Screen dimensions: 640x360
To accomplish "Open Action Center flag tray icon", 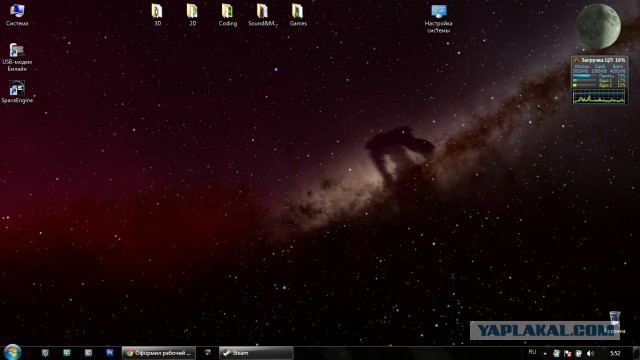I will tap(567, 353).
